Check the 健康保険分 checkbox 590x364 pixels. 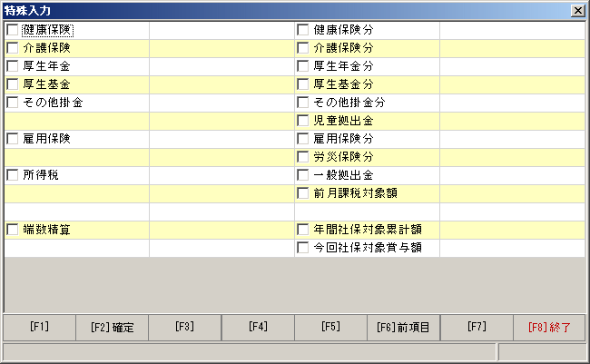tap(303, 30)
